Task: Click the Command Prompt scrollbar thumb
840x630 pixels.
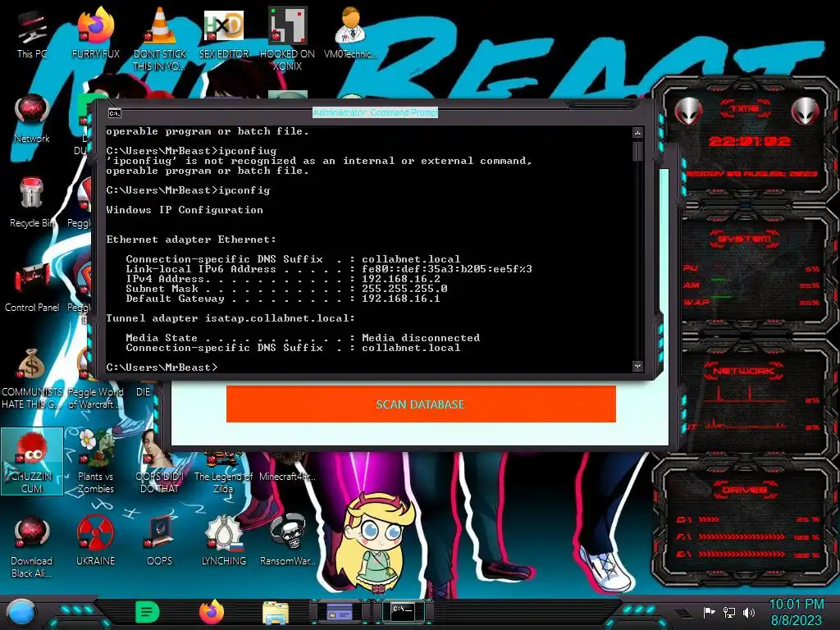Action: (637, 152)
